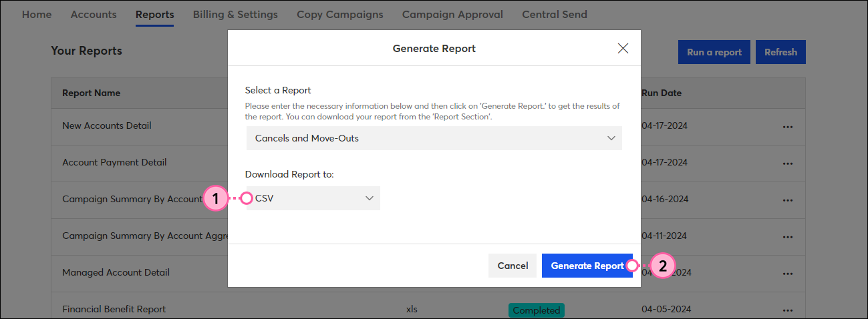Click the Generate Report button
Image resolution: width=868 pixels, height=319 pixels.
[587, 266]
